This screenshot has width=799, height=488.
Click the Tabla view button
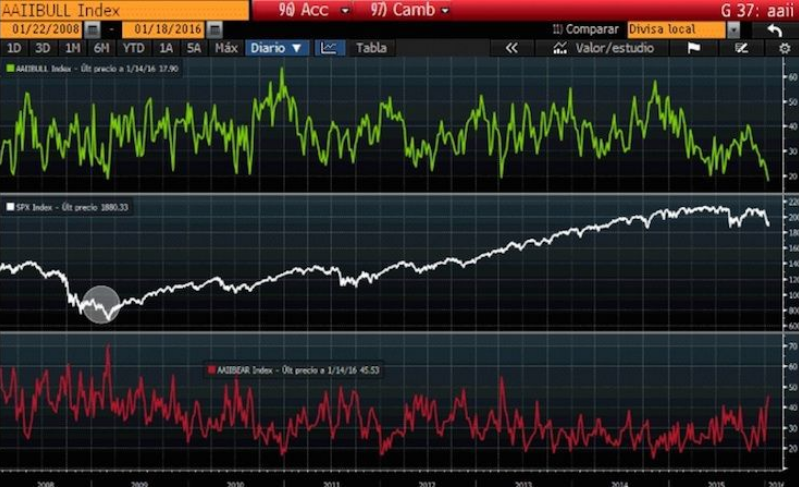(372, 47)
